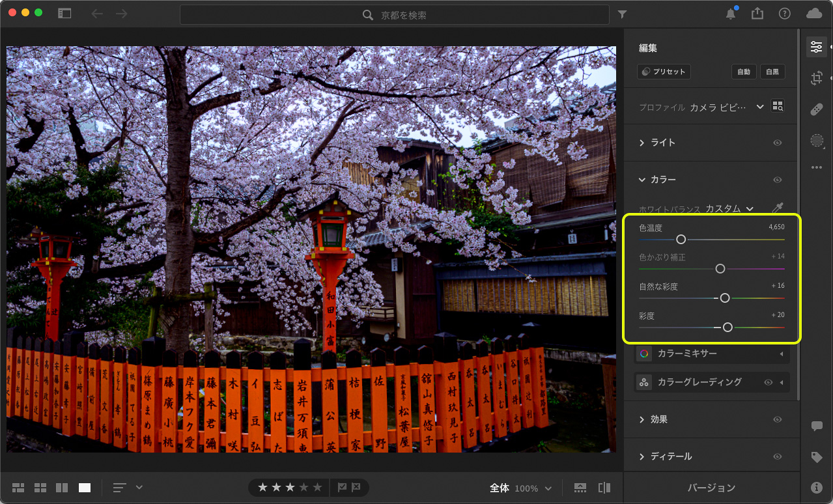Viewport: 833px width, 504px height.
Task: Click the white balance eyedropper selector
Action: point(778,208)
